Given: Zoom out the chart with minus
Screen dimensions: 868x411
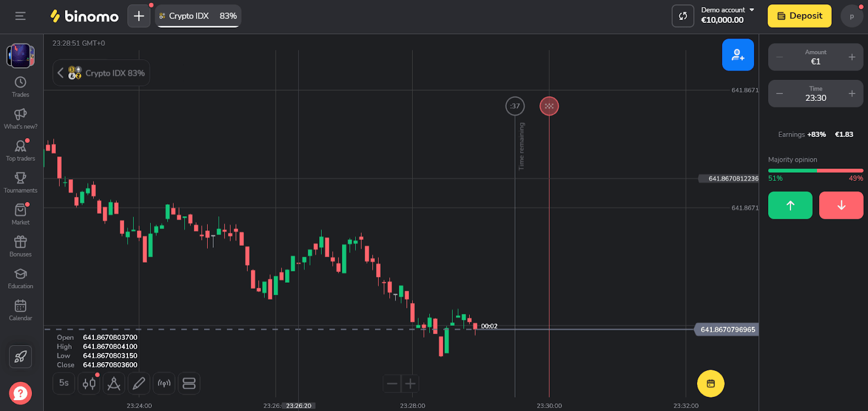Looking at the screenshot, I should coord(392,384).
